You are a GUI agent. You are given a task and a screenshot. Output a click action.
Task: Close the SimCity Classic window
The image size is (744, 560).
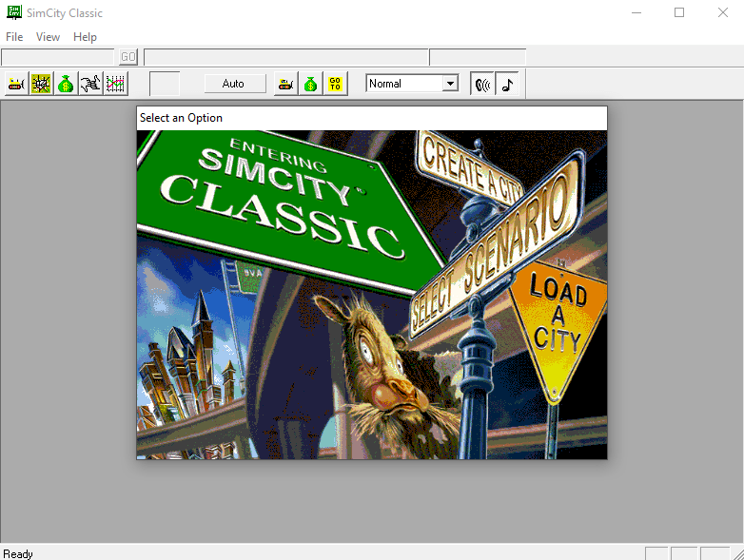pos(722,12)
